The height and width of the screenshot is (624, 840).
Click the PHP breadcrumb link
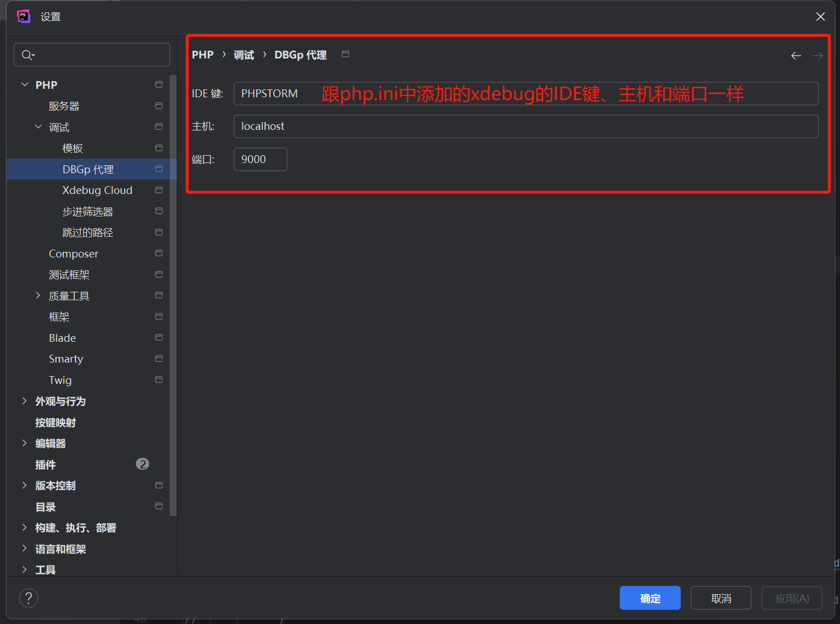202,55
